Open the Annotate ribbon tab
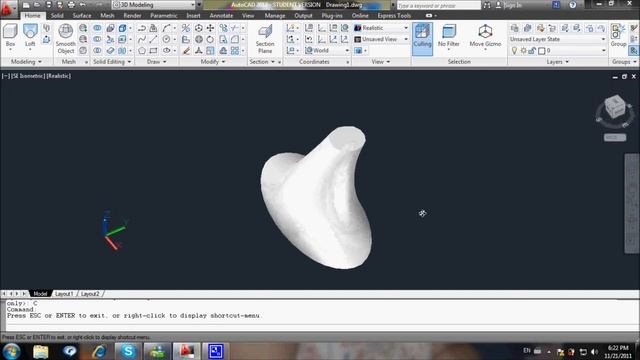640x360 pixels. click(221, 16)
